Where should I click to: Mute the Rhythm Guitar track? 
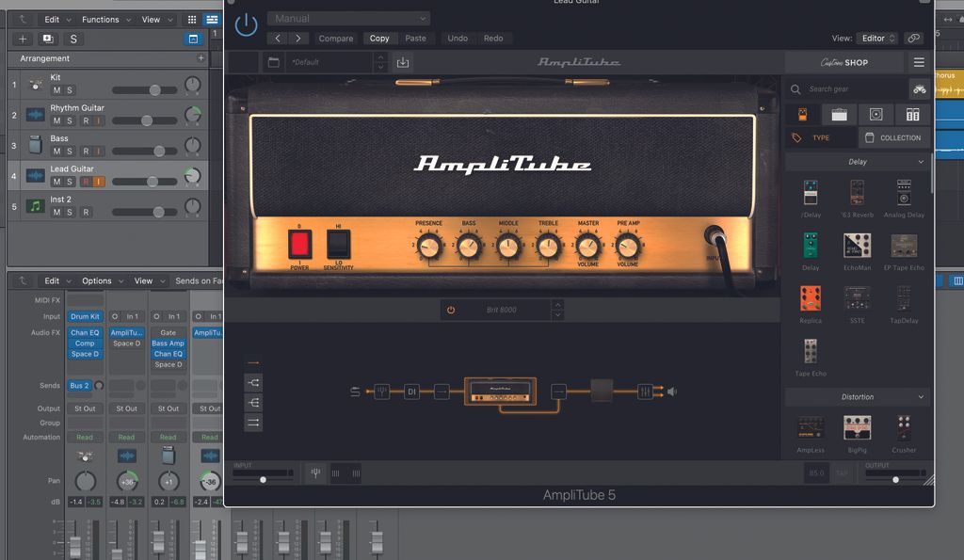pyautogui.click(x=56, y=120)
